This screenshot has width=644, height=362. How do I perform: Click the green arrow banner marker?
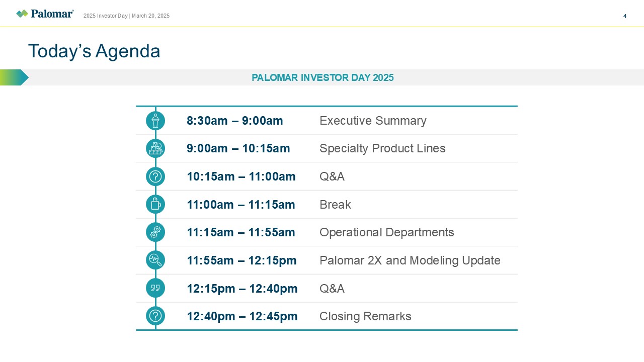click(14, 77)
